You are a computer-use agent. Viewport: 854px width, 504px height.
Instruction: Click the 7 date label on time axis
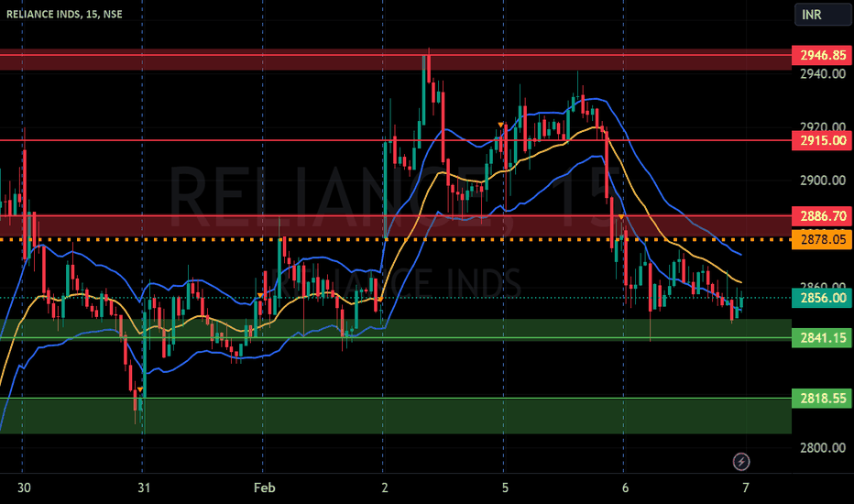(746, 488)
